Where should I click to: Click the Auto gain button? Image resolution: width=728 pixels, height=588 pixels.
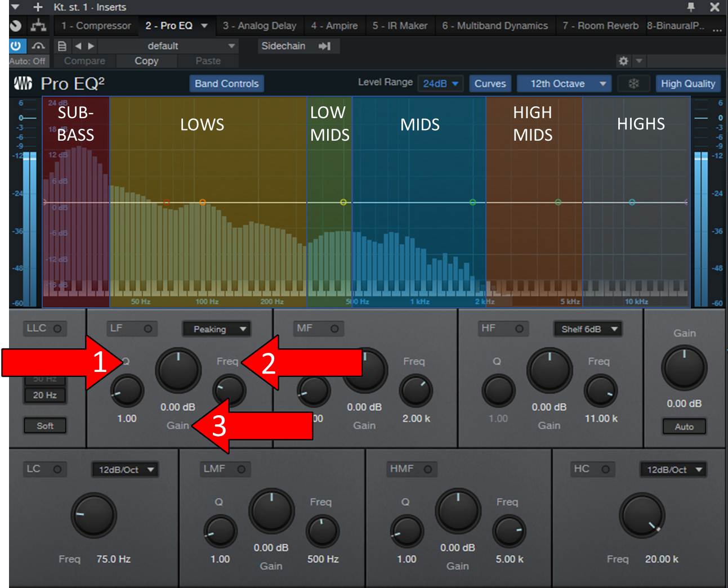[684, 427]
